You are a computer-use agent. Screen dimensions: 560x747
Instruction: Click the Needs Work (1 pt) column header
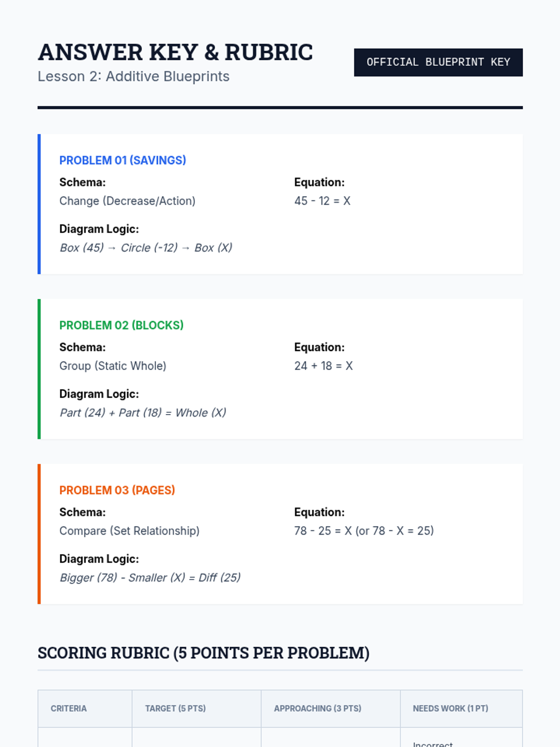450,708
